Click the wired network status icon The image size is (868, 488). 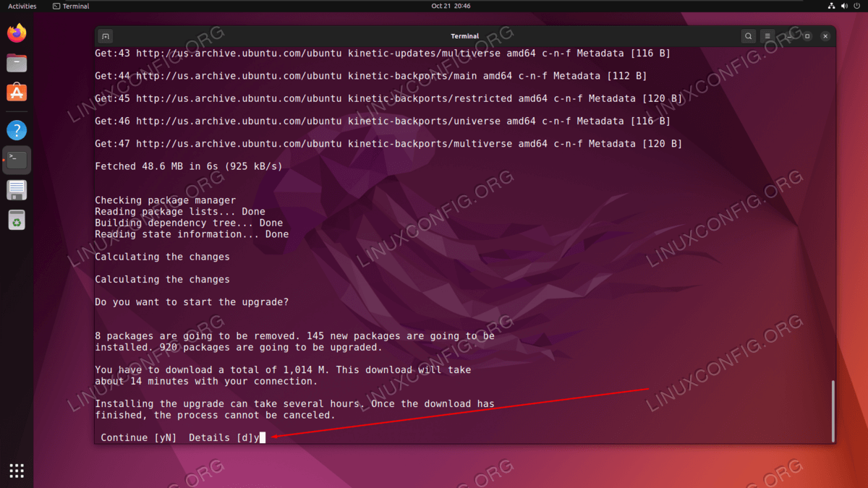click(x=831, y=6)
